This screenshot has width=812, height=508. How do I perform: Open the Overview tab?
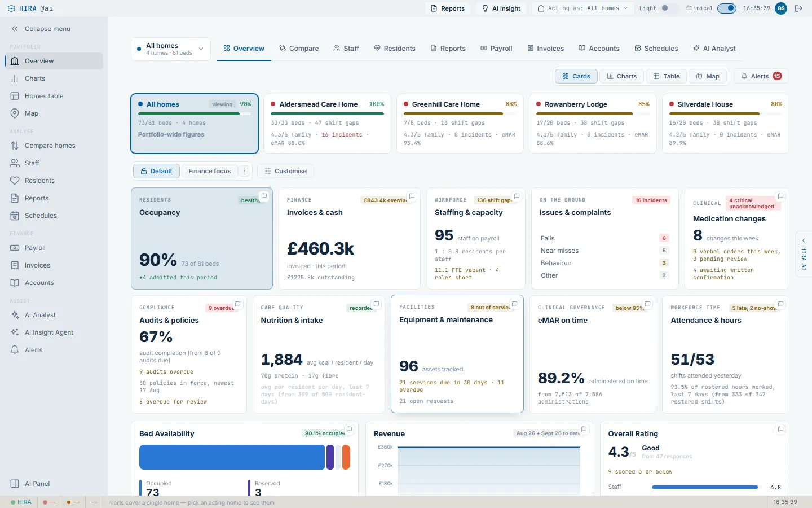(x=244, y=49)
